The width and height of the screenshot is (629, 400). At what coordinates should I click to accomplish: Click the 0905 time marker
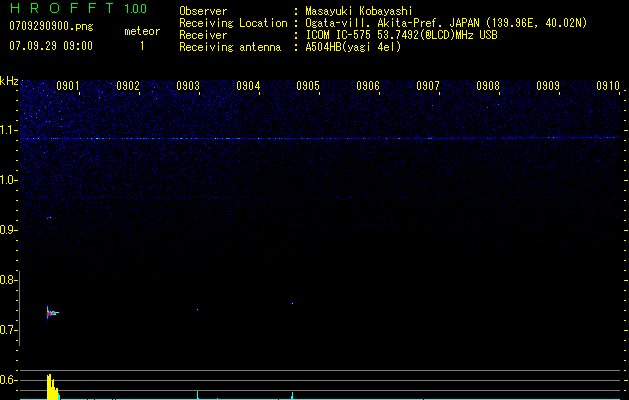tap(308, 86)
